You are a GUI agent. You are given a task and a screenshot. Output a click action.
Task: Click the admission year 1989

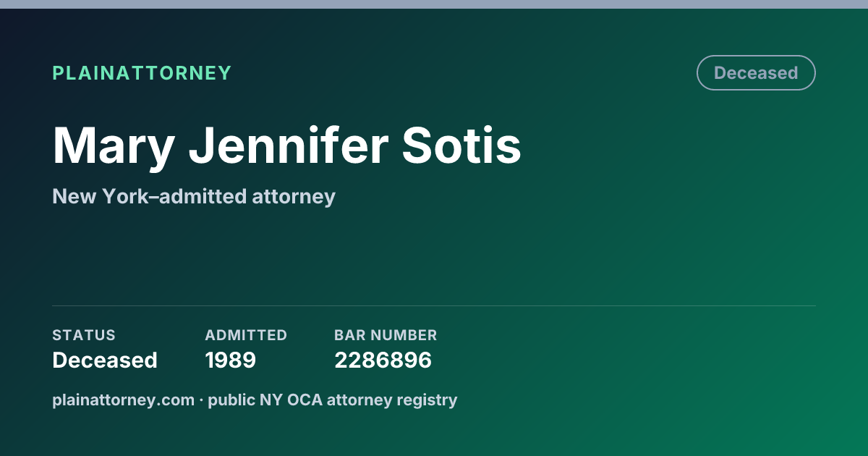coord(230,360)
